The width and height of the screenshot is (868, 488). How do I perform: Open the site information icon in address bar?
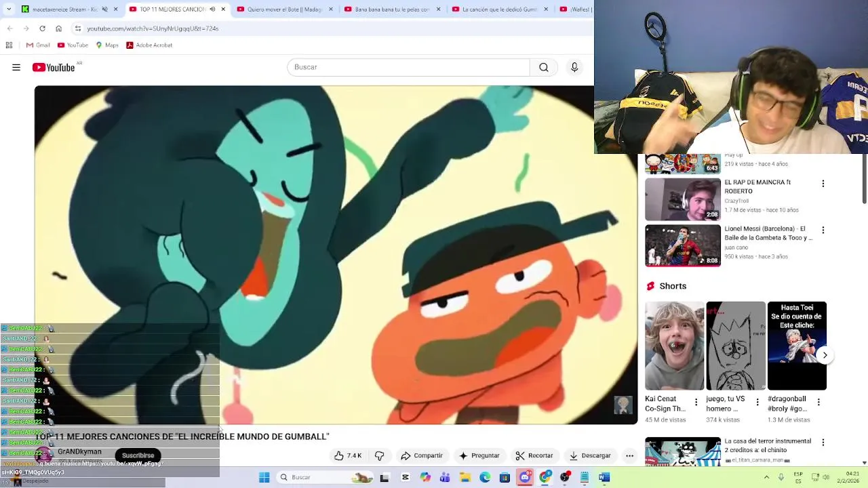coord(78,28)
